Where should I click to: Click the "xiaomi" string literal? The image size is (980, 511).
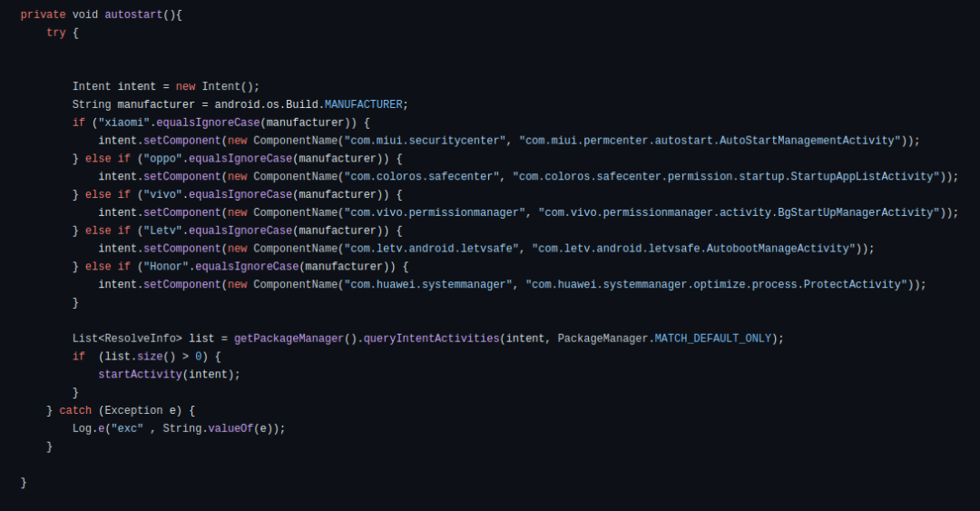coord(123,123)
